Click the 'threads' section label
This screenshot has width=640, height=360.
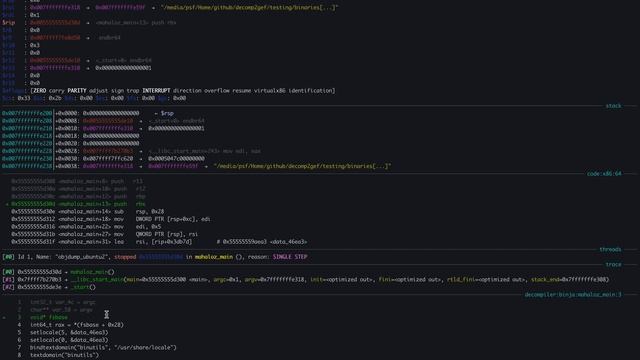pyautogui.click(x=610, y=249)
